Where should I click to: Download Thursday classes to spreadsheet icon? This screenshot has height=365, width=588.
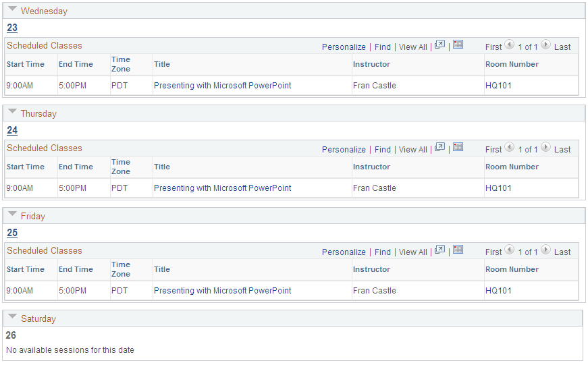[458, 147]
